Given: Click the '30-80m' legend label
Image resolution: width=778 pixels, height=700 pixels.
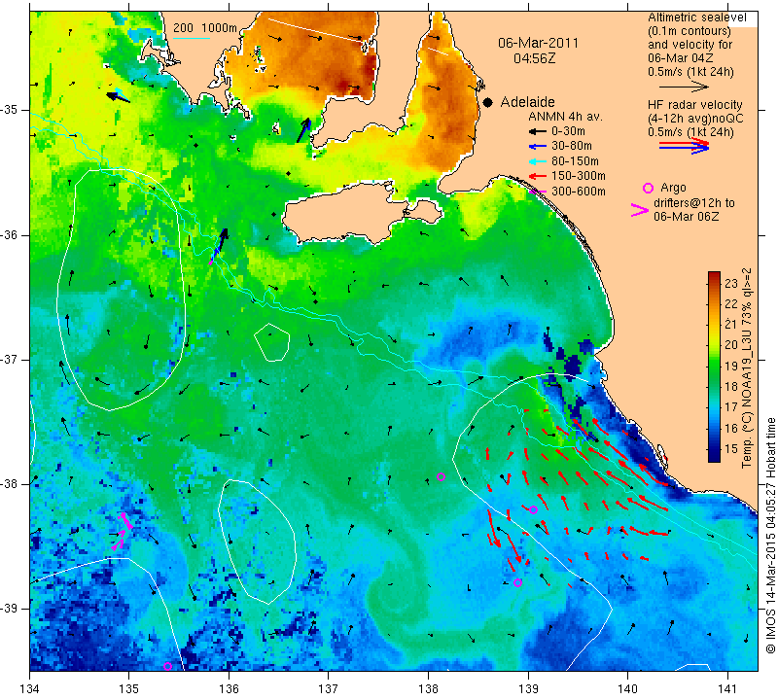Looking at the screenshot, I should (x=572, y=147).
